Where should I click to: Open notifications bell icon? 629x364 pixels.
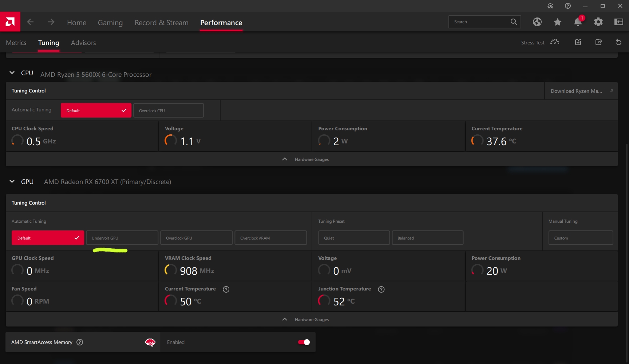tap(578, 21)
